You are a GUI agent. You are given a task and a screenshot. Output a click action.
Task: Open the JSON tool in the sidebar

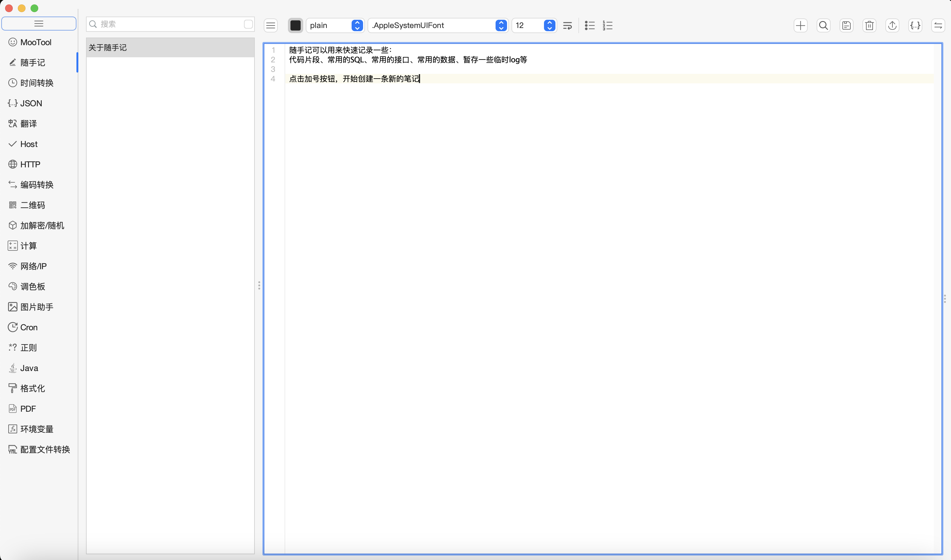coord(31,103)
